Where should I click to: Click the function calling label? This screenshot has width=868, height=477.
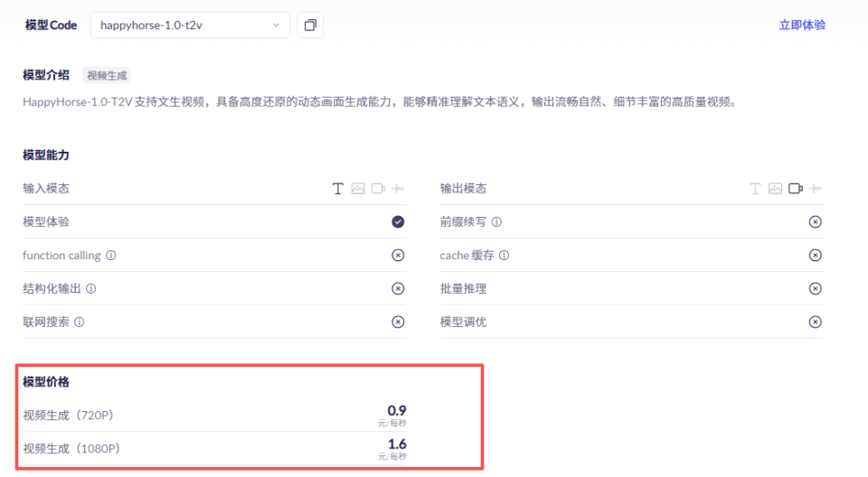pos(62,255)
